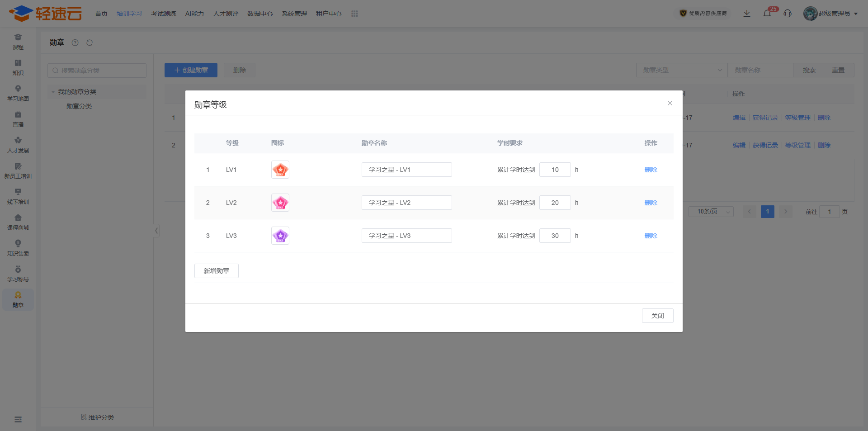This screenshot has height=431, width=868.
Task: Click the download icon in header
Action: point(747,14)
